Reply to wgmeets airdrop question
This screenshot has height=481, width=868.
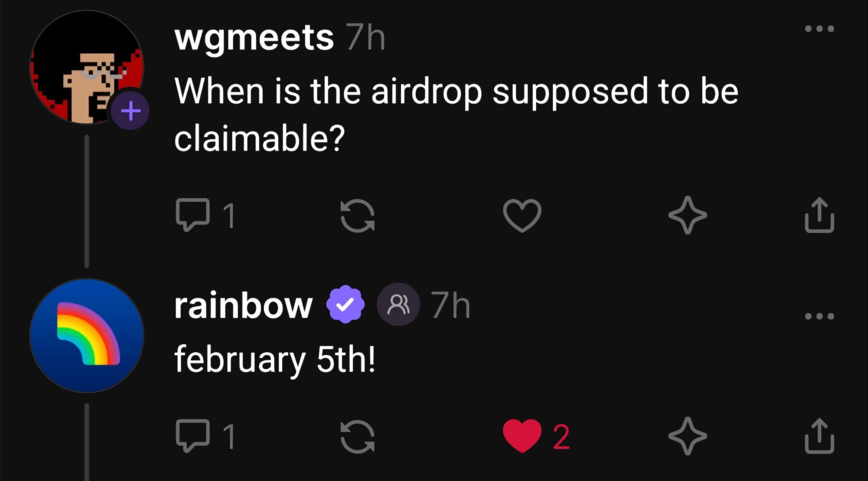[193, 215]
